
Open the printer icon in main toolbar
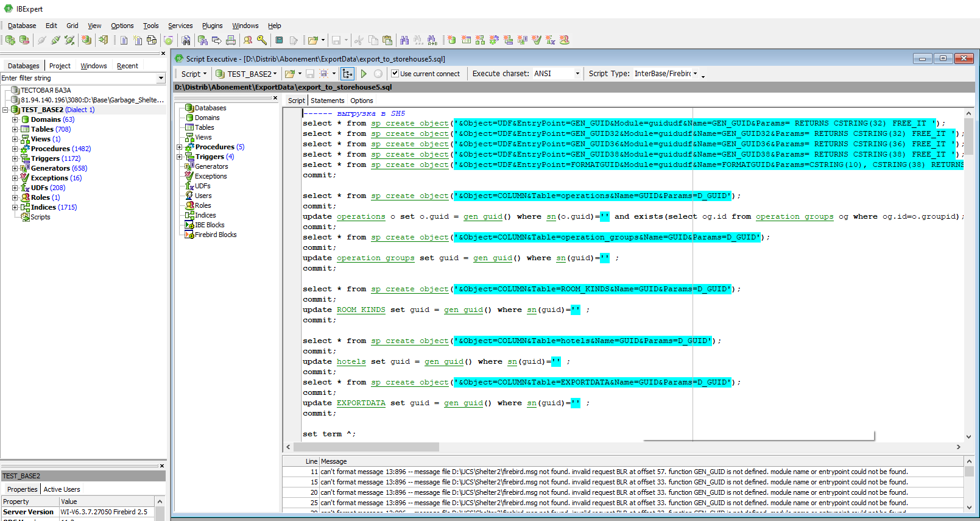[231, 40]
